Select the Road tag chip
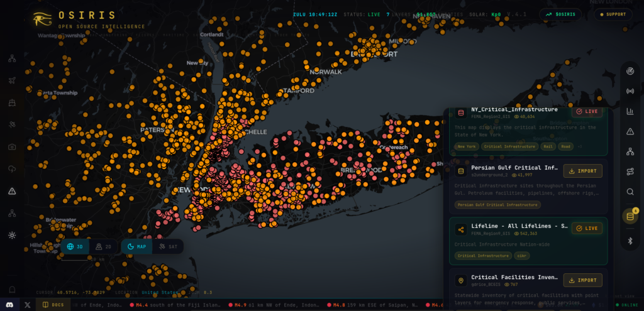 pos(565,146)
